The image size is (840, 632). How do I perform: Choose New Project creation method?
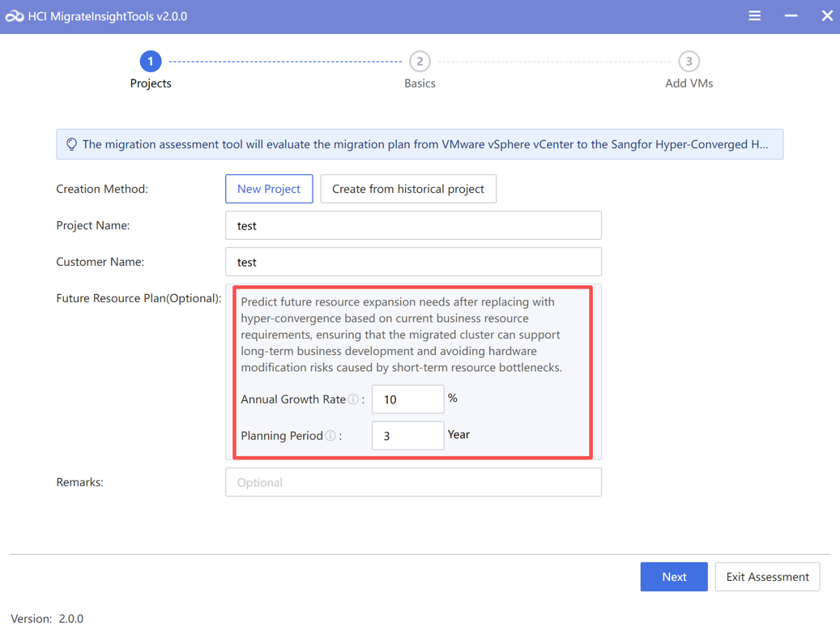[269, 189]
